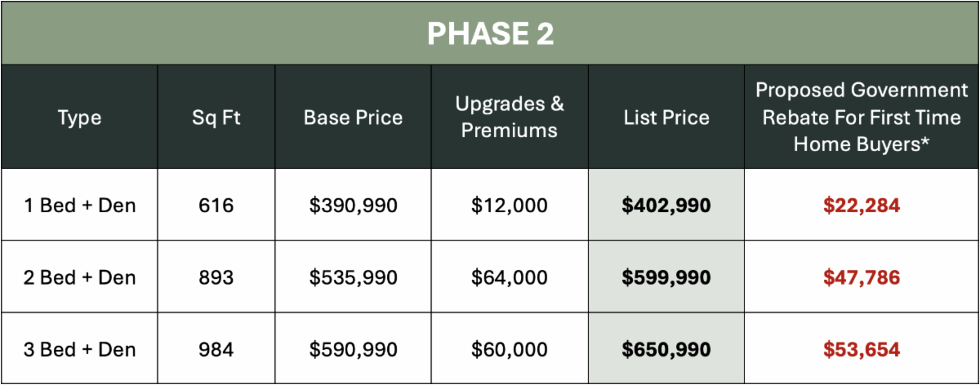Screen dimensions: 980x385
Task: Click the $390,990 base price cell
Action: pyautogui.click(x=353, y=206)
